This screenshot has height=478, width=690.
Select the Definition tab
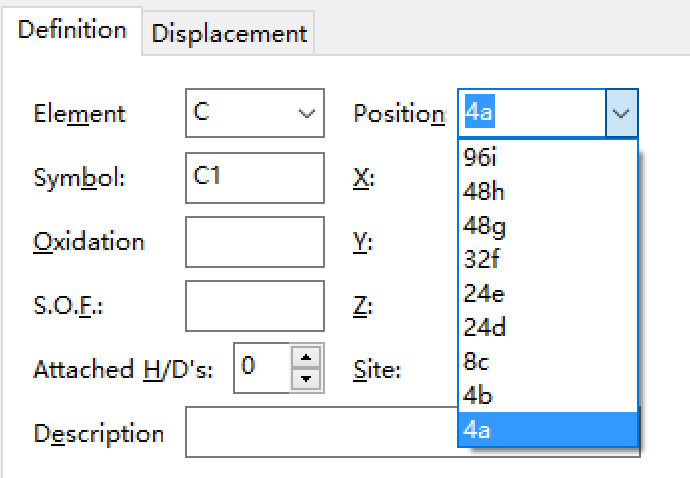72,30
